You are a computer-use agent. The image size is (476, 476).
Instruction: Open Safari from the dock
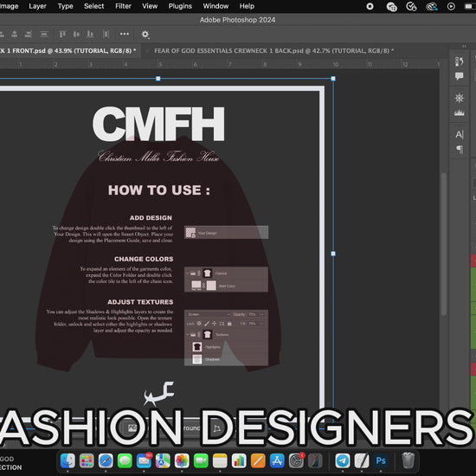click(x=106, y=460)
